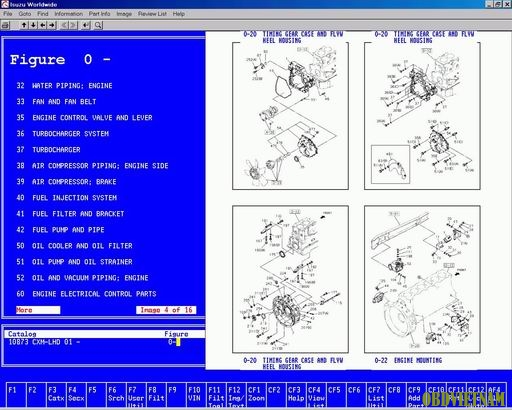Select figure 33 FAN AND FAN BELT
This screenshot has width=512, height=410.
coord(56,102)
